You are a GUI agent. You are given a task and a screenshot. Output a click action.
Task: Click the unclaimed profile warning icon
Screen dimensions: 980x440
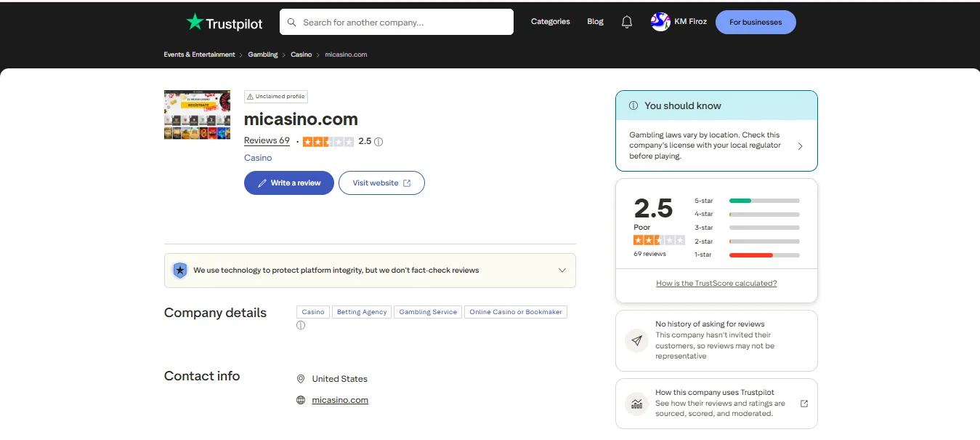coord(250,96)
